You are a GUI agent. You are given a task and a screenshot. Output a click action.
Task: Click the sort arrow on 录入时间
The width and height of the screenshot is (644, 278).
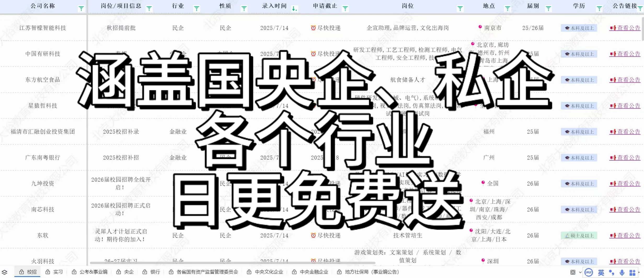point(294,9)
